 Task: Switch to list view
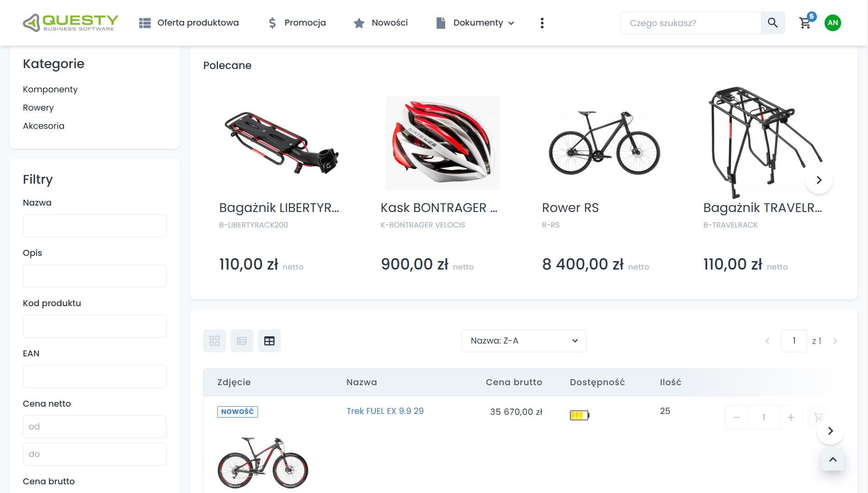242,341
